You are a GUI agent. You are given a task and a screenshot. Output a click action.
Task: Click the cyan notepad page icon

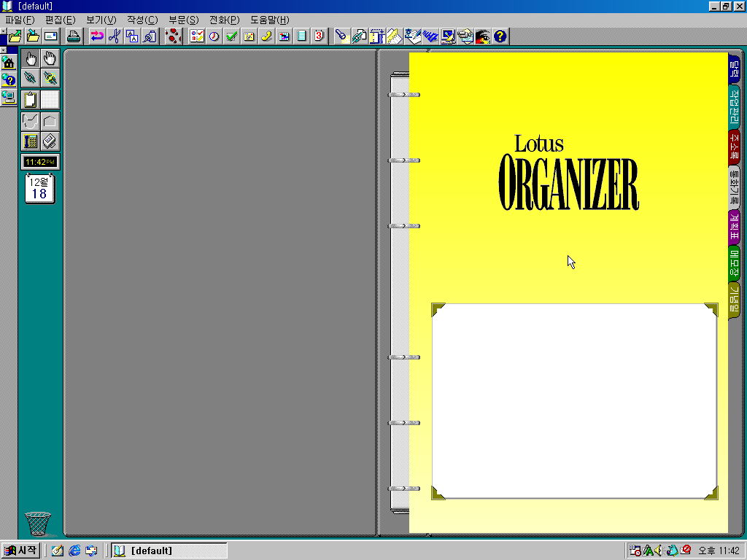tap(301, 36)
